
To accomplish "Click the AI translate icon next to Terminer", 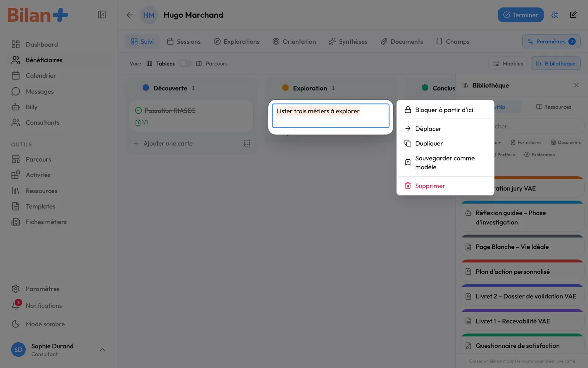I will pos(555,15).
